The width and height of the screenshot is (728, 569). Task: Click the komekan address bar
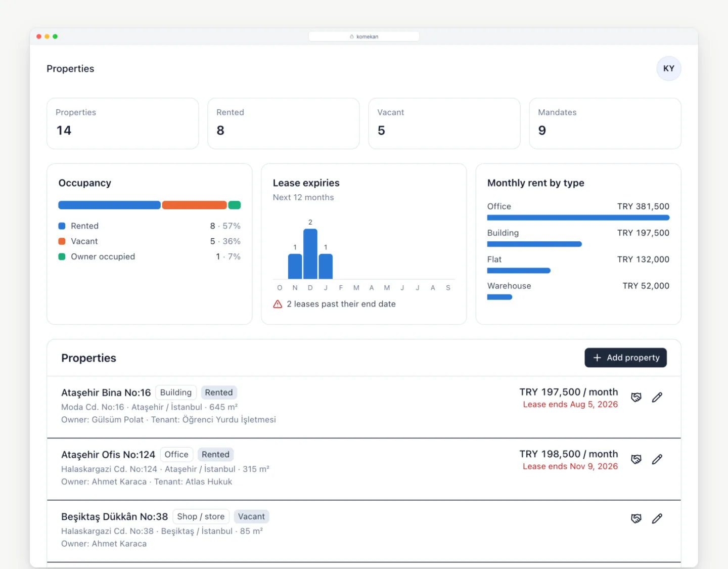(x=364, y=36)
